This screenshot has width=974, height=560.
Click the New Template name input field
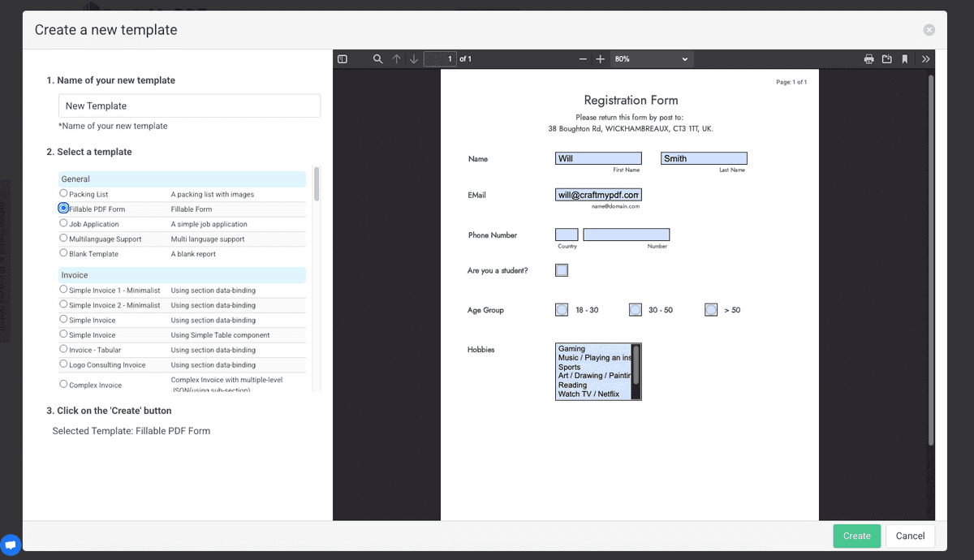click(x=188, y=106)
